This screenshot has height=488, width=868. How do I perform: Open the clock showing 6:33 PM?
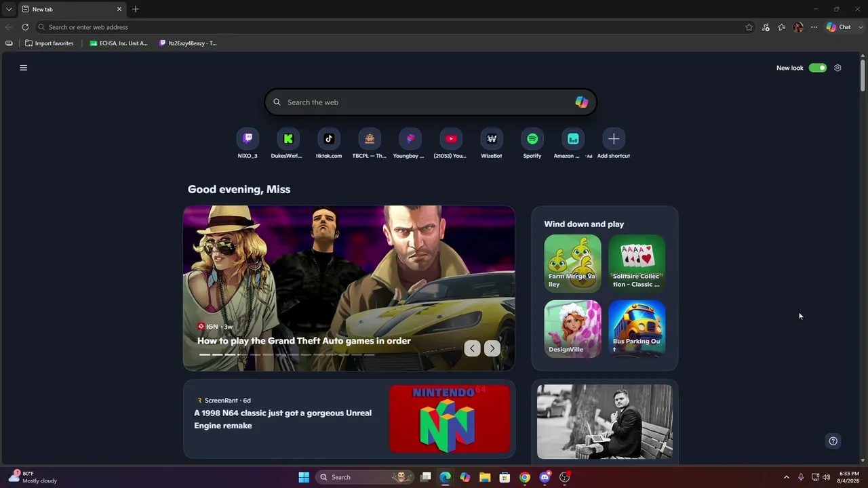click(x=849, y=477)
